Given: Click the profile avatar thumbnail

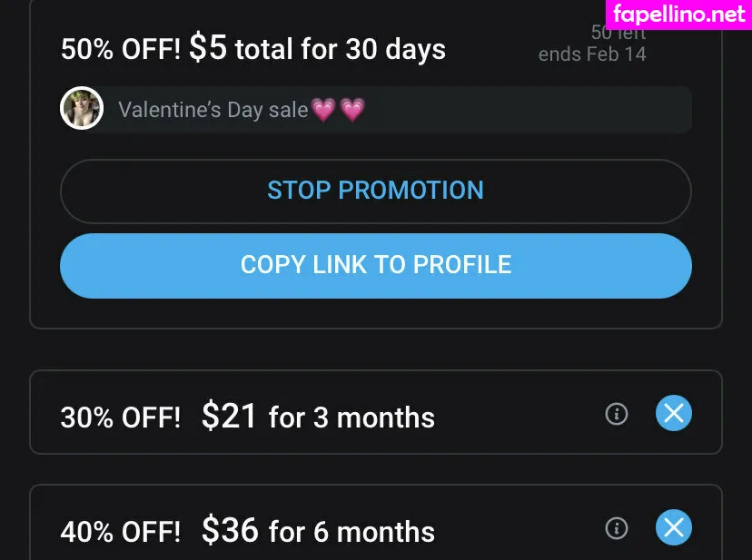Looking at the screenshot, I should point(81,110).
